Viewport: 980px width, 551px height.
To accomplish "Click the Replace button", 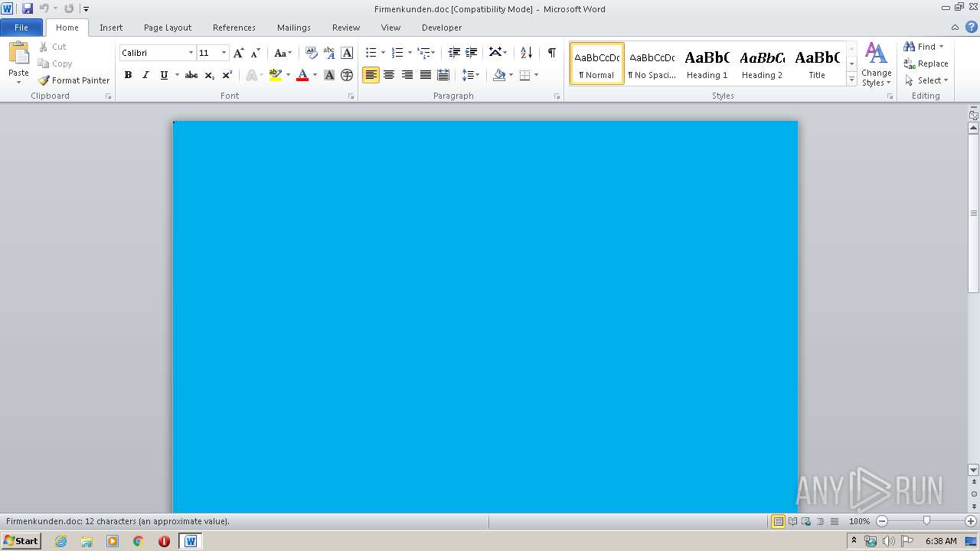I will 926,64.
